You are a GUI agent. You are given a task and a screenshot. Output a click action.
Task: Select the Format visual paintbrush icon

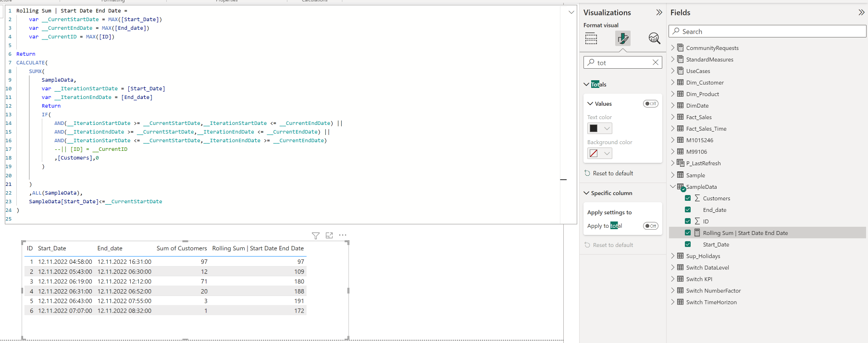[623, 38]
